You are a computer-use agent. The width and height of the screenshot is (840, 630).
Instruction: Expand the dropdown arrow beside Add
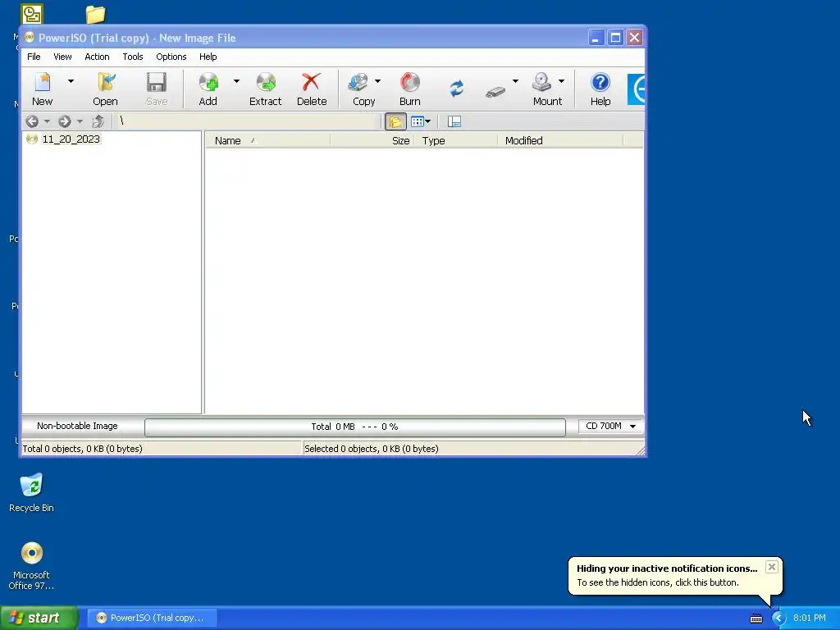[236, 81]
